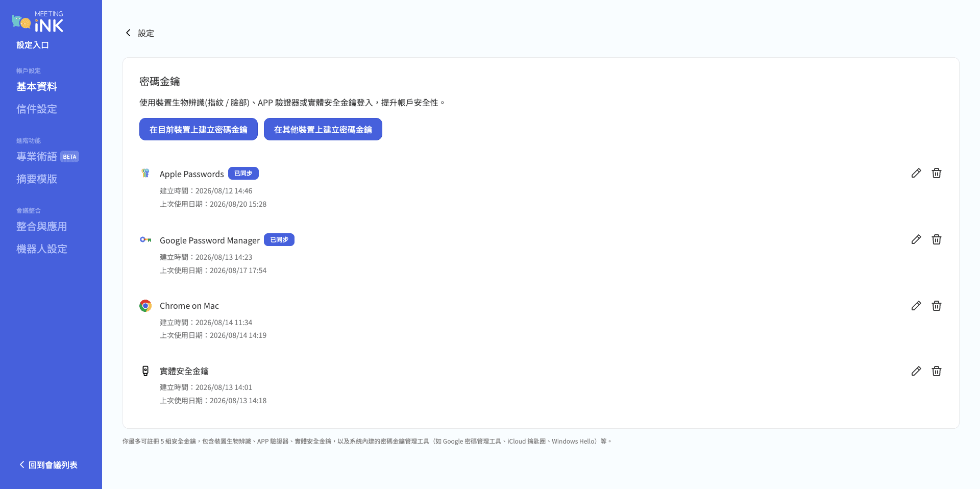Click the 建立時間：2026/08/12 14:46 line
This screenshot has height=489, width=980.
206,191
